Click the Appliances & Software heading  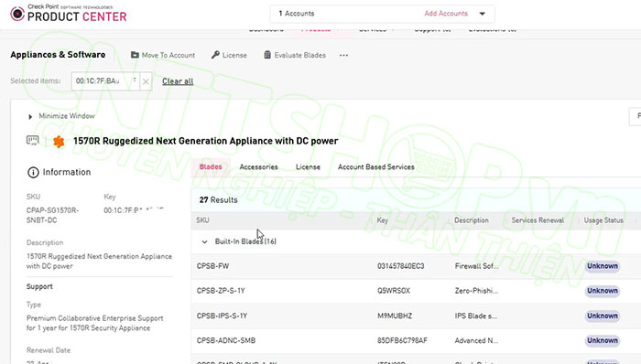click(58, 55)
